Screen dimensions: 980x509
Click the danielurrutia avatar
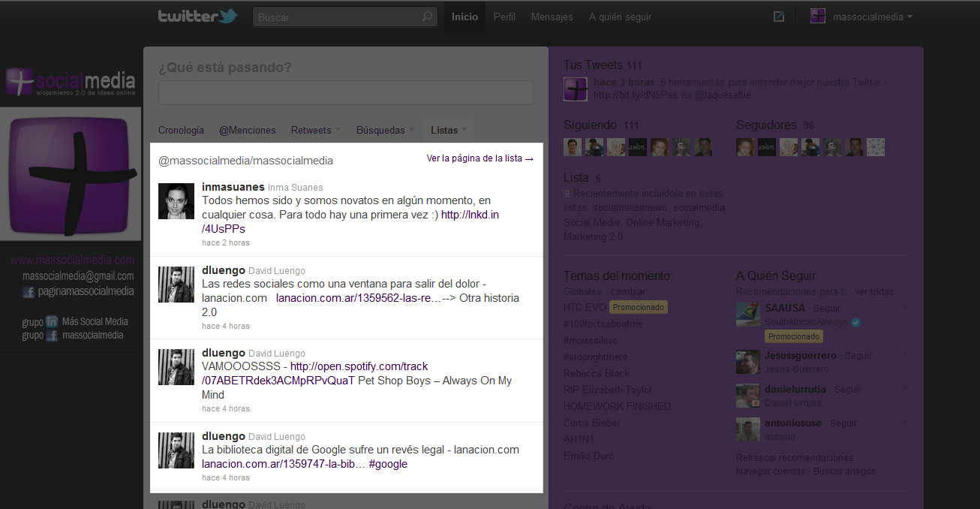tap(748, 396)
